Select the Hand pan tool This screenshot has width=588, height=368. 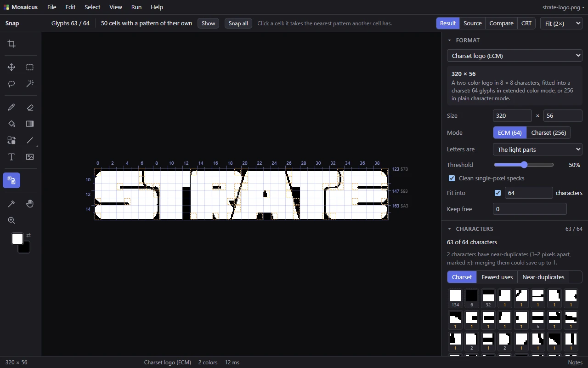[x=30, y=204]
